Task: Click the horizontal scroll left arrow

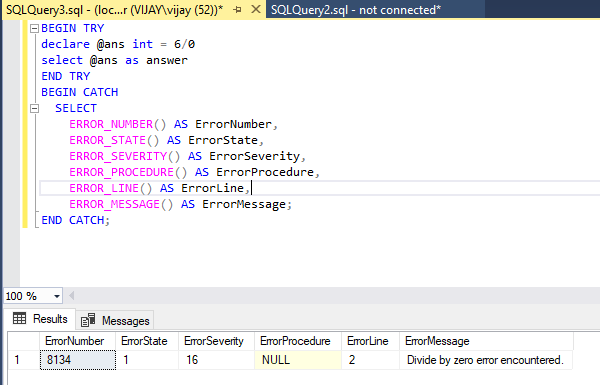Action: pos(71,296)
